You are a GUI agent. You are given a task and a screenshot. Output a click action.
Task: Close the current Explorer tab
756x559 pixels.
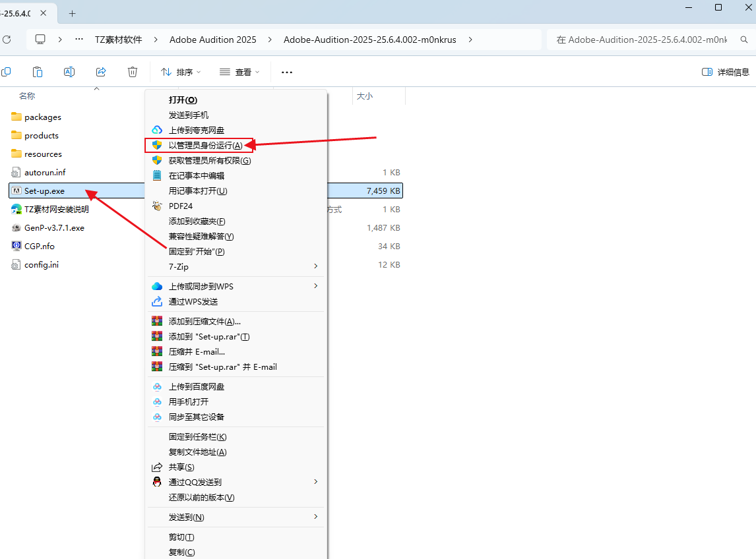click(x=44, y=13)
